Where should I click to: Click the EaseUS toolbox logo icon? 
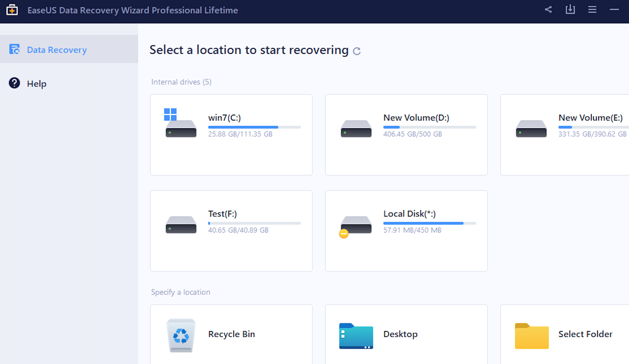coord(12,10)
